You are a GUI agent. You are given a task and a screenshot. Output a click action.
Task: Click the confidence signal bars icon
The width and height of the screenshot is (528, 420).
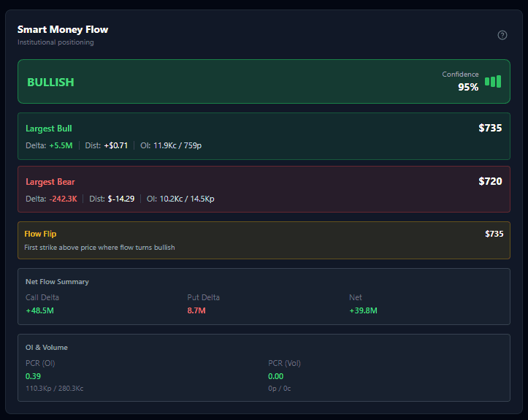493,82
